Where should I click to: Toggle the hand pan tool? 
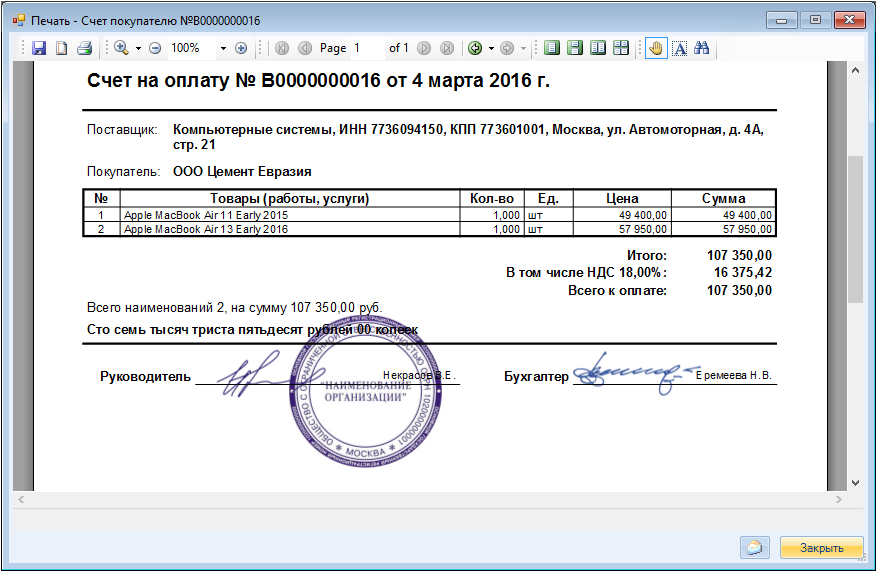tap(656, 48)
